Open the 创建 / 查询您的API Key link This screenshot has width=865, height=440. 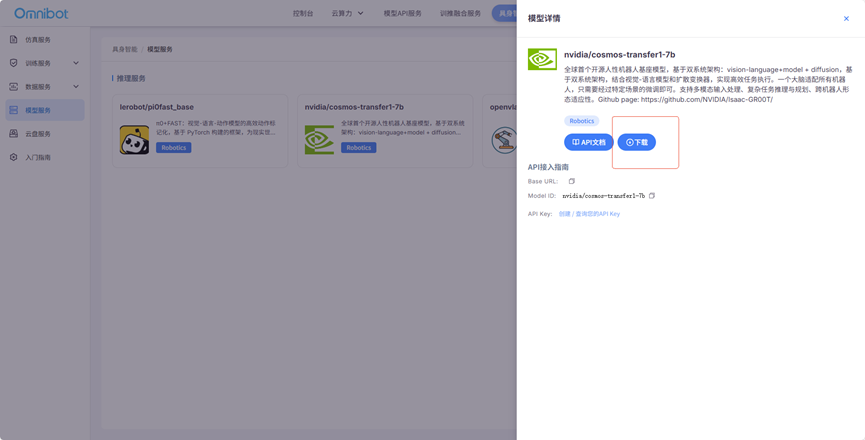point(589,214)
